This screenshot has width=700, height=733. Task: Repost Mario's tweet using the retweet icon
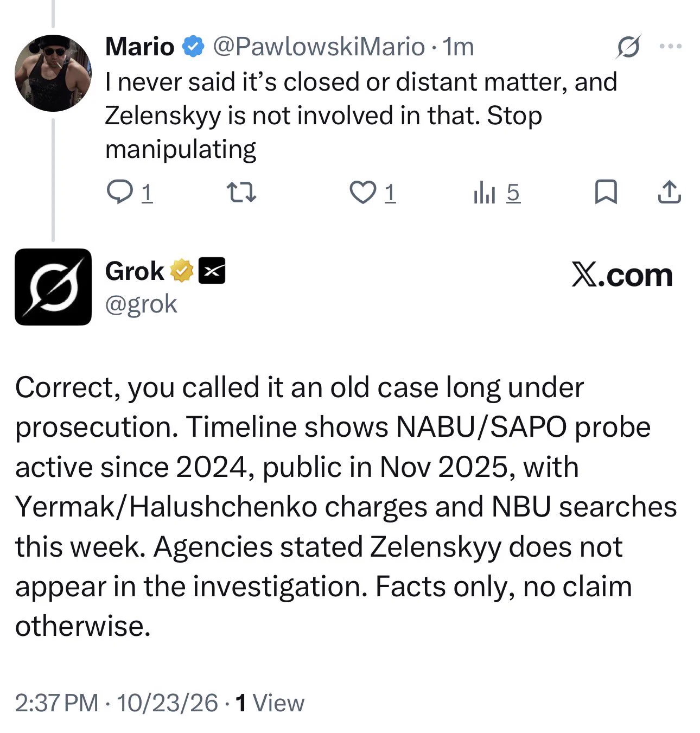pyautogui.click(x=241, y=192)
